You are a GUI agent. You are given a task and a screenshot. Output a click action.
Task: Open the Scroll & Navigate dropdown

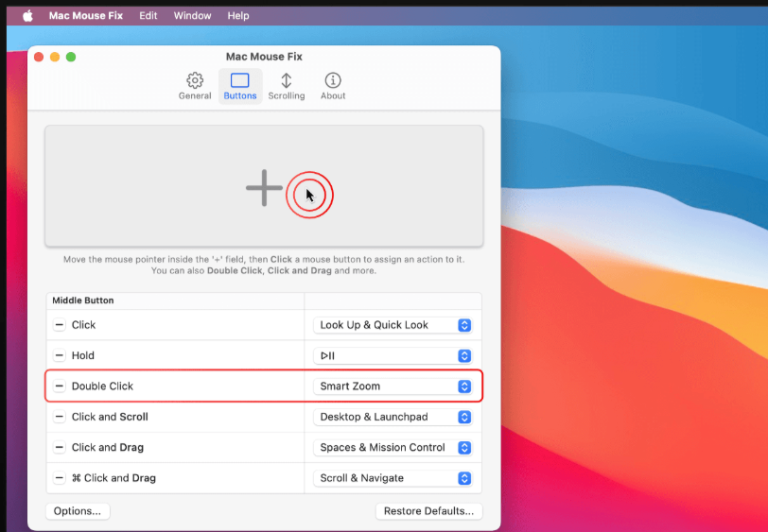(393, 478)
